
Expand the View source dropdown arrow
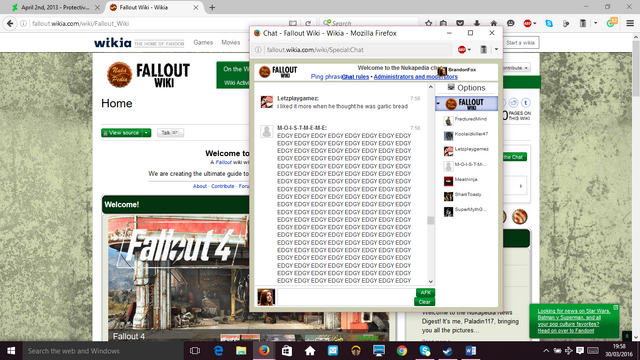pos(146,133)
